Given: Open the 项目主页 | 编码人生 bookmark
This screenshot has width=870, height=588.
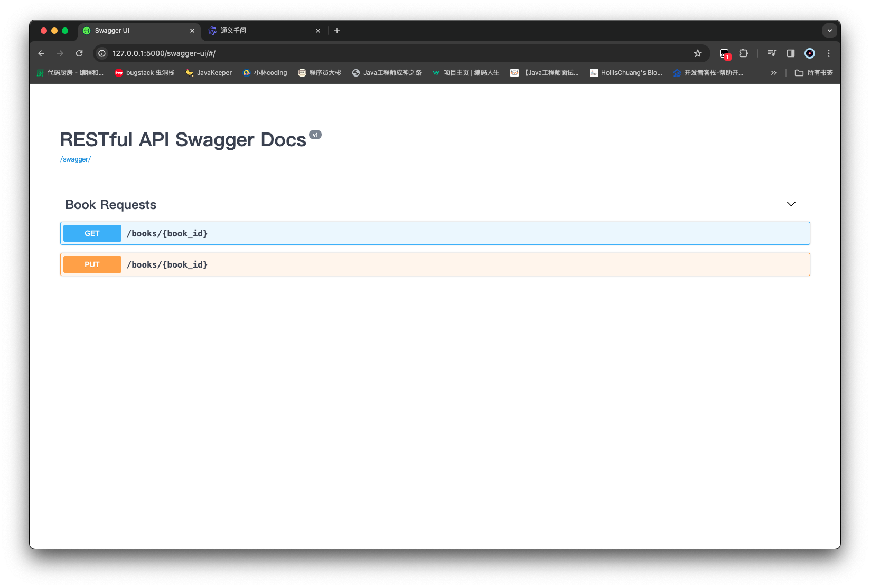Looking at the screenshot, I should pyautogui.click(x=466, y=73).
